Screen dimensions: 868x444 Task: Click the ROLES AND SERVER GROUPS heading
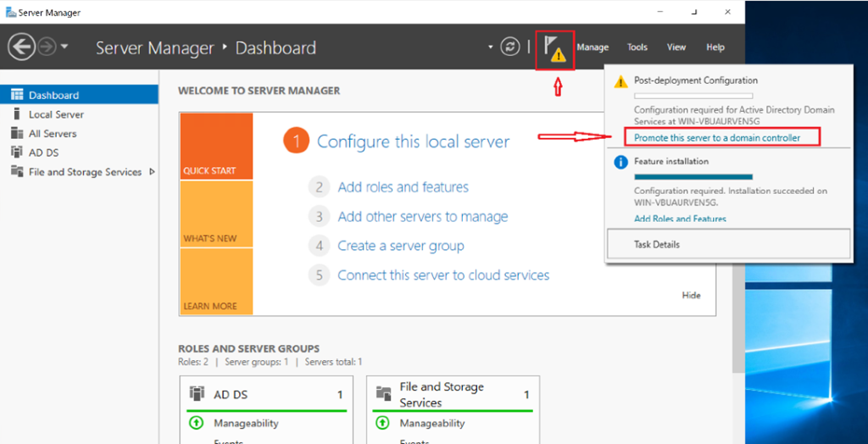248,349
